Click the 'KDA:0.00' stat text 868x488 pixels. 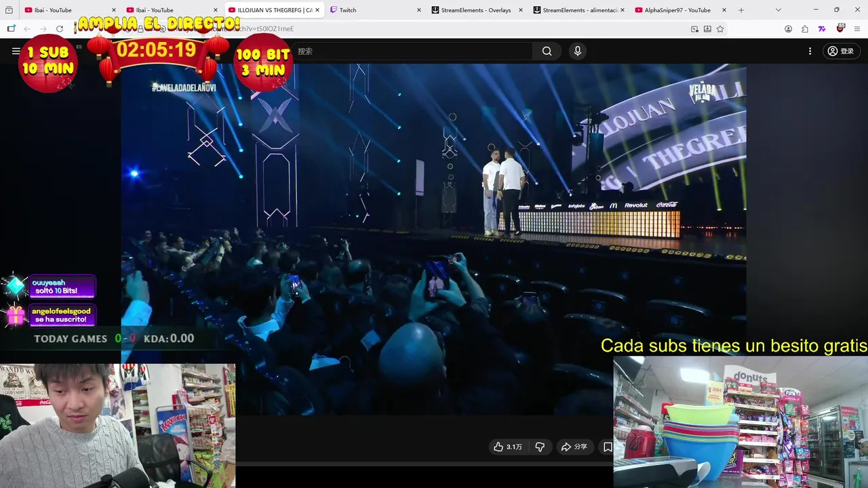(169, 339)
